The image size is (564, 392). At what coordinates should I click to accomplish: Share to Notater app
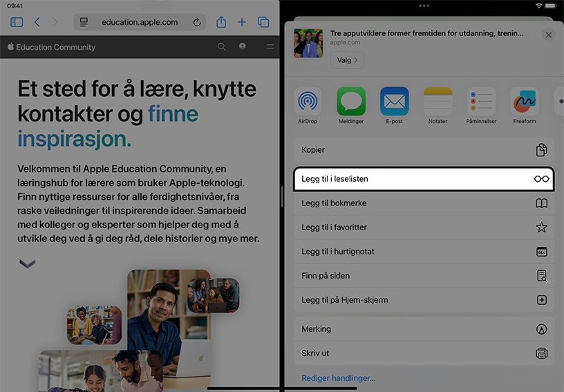pos(438,106)
